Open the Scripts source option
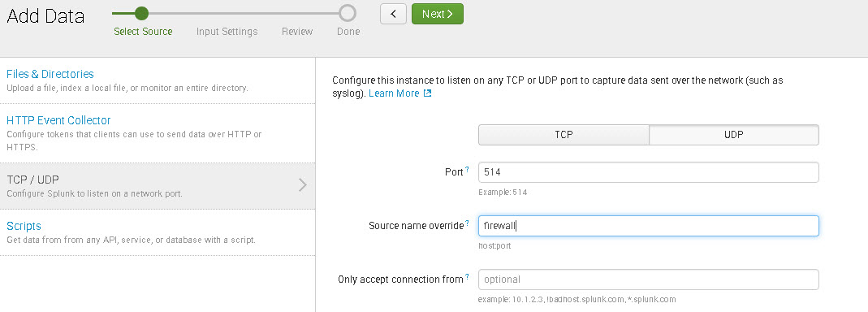 [x=24, y=226]
